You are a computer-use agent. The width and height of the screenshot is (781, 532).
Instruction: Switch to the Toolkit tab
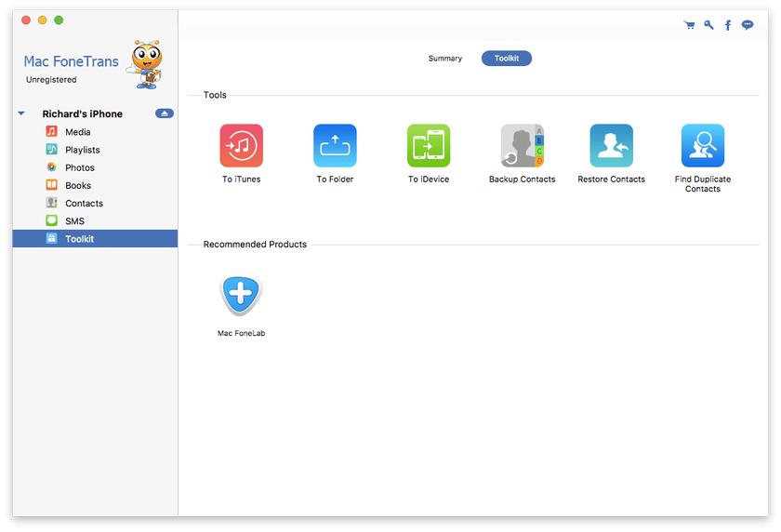[507, 59]
